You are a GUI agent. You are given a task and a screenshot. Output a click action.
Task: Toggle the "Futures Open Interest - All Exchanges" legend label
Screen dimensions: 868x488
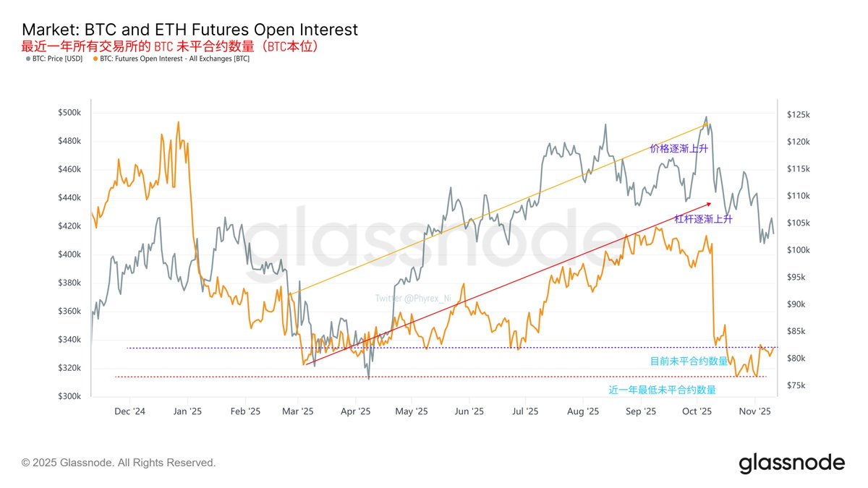174,59
